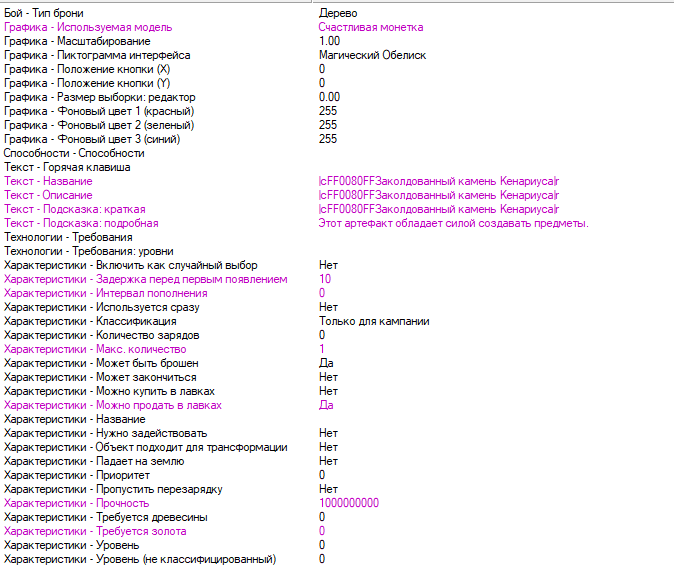Click the 'Счастливая монетка' model value
674x576 pixels.
point(371,28)
